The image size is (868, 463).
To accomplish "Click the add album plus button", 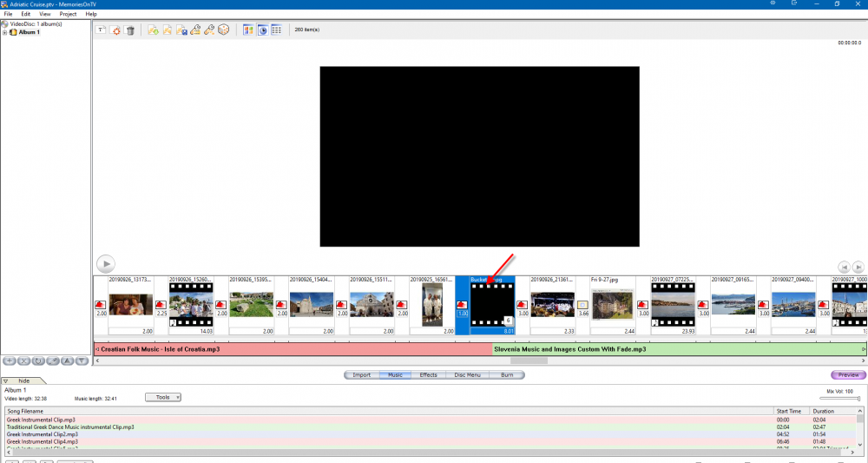I will (9, 360).
